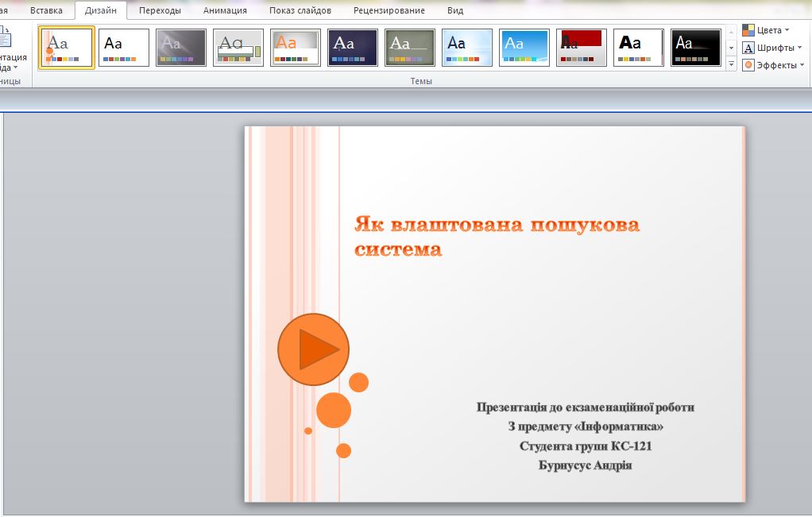Screen dimensions: 812x517
Task: Click the orange play button on the slide
Action: pyautogui.click(x=313, y=349)
